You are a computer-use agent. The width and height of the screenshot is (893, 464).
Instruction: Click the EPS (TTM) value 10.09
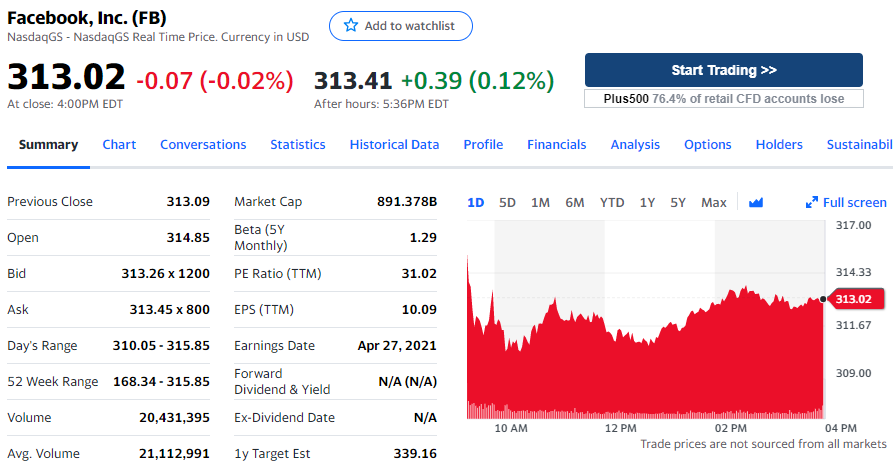coord(419,309)
